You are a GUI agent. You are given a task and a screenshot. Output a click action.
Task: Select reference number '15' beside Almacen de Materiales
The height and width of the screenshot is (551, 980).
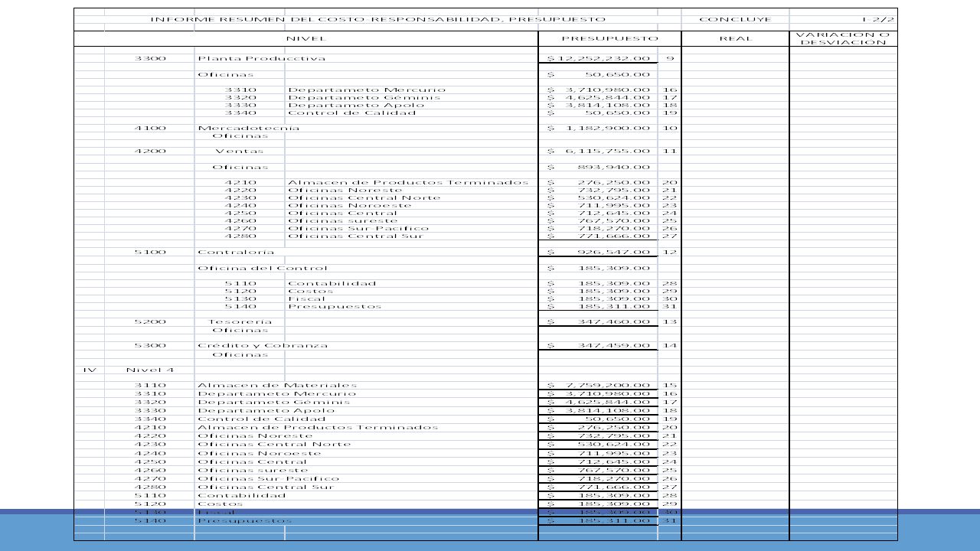(670, 385)
